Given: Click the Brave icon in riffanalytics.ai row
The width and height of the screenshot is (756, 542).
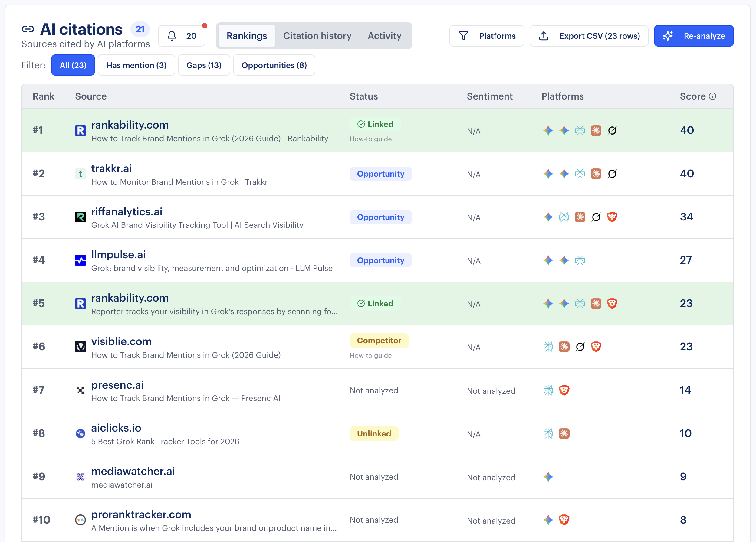Looking at the screenshot, I should pos(612,217).
